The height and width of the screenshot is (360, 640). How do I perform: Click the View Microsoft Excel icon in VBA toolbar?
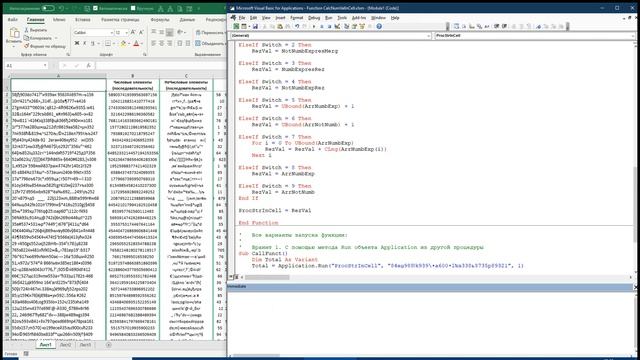point(236,26)
